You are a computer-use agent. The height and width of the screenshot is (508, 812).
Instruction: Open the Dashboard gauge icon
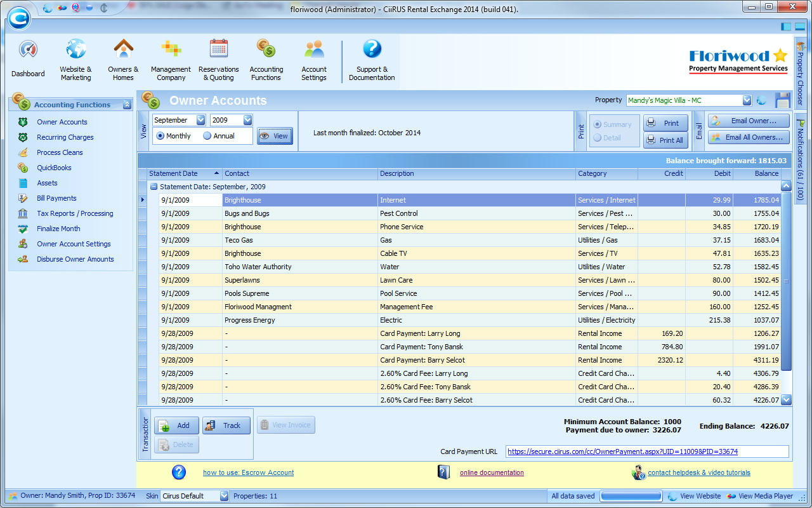(x=28, y=50)
